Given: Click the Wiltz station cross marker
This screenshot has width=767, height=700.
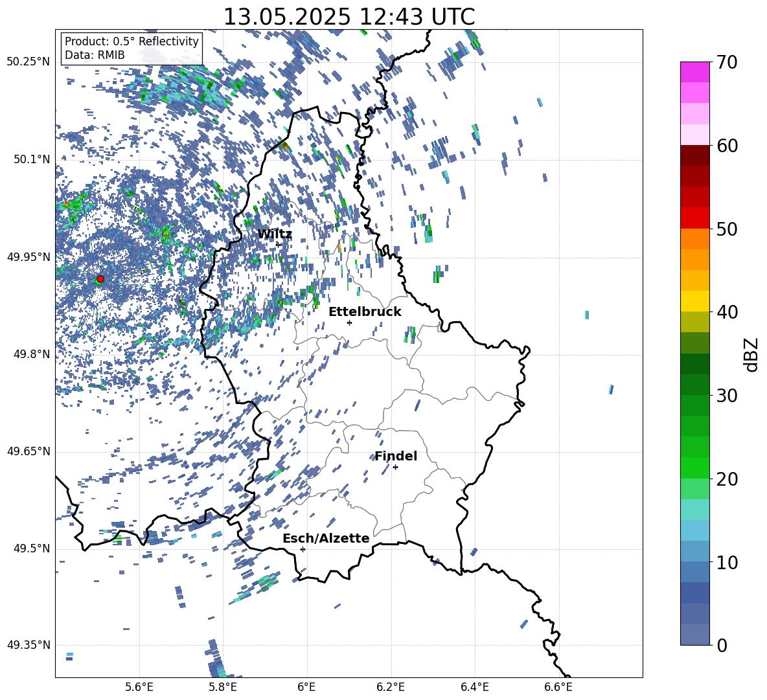Looking at the screenshot, I should (279, 244).
